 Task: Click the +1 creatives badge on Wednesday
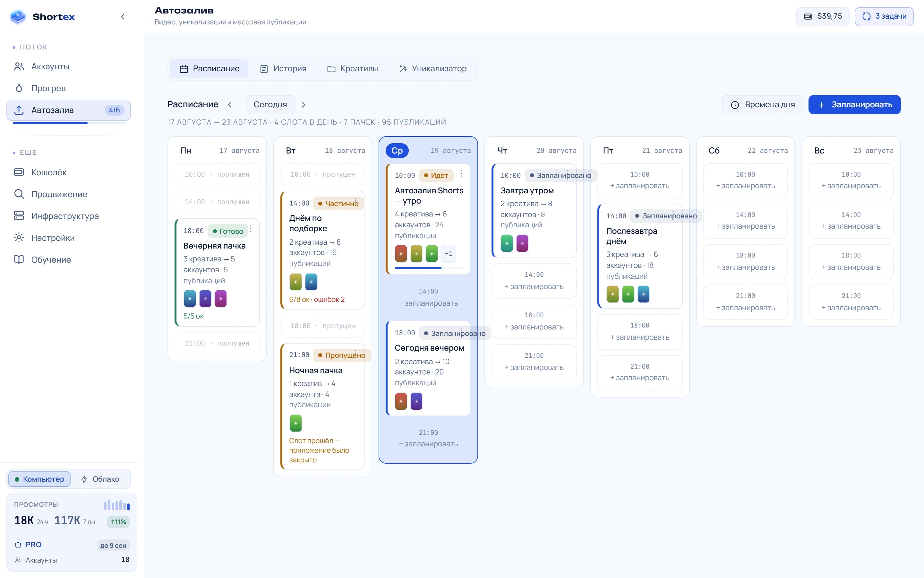[x=449, y=253]
